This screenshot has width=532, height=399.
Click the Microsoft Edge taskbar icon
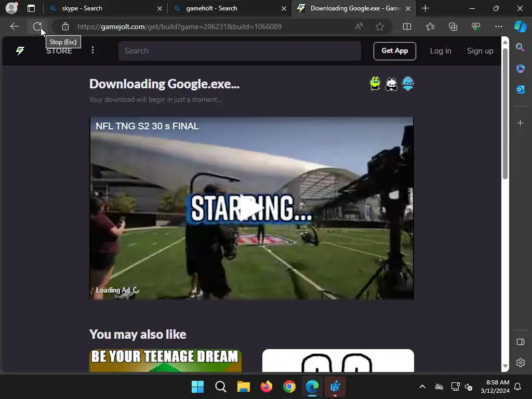pos(312,387)
